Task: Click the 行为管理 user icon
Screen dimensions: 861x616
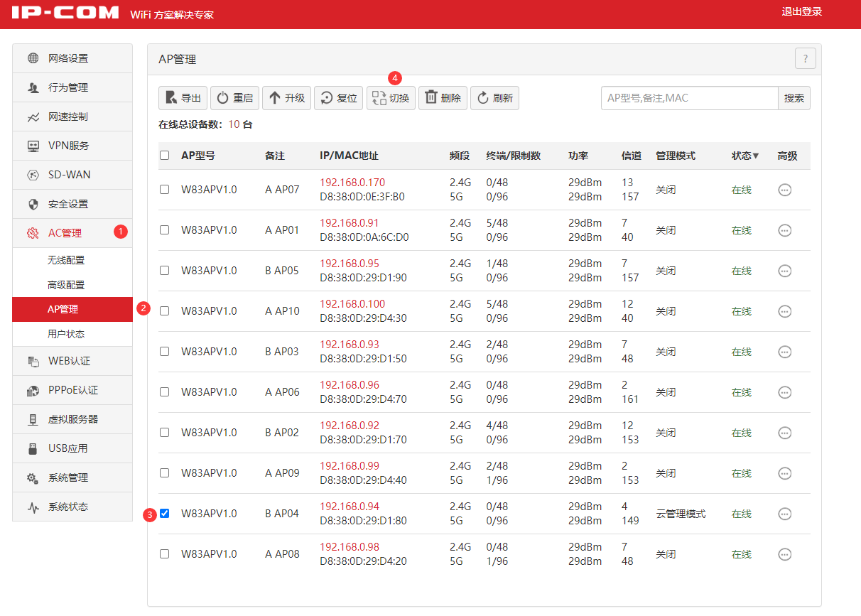Action: (x=33, y=87)
